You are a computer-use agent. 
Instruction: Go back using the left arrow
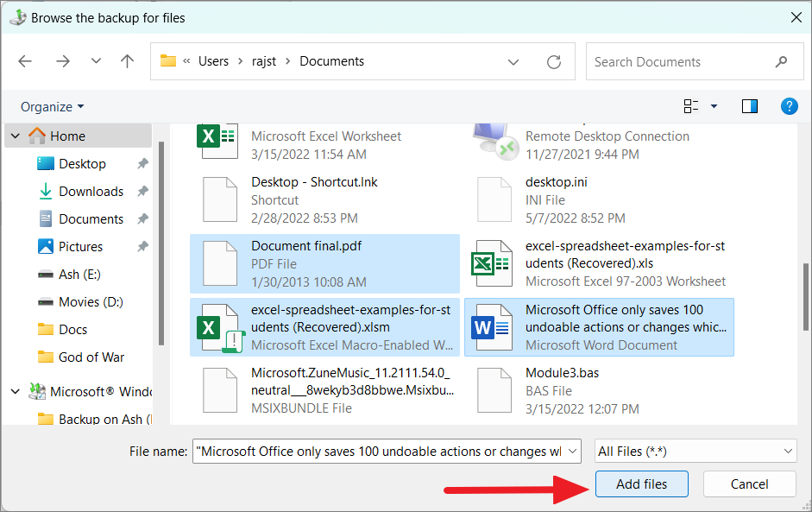[x=25, y=61]
